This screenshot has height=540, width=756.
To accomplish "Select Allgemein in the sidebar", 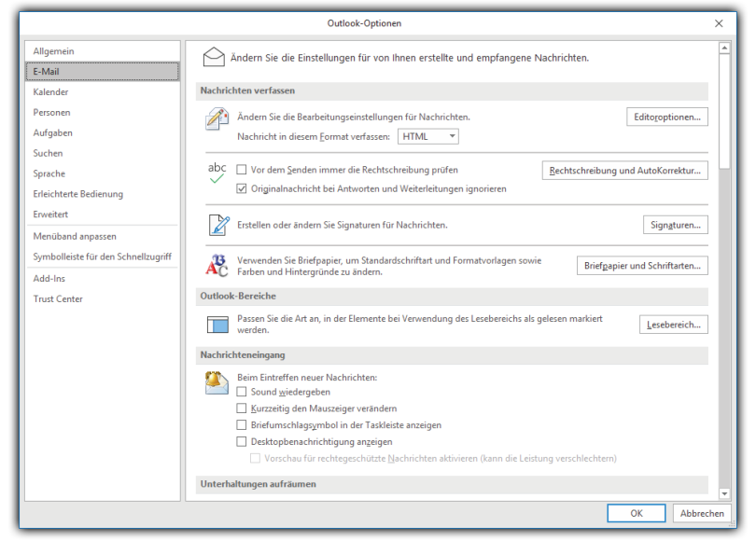I will (103, 51).
